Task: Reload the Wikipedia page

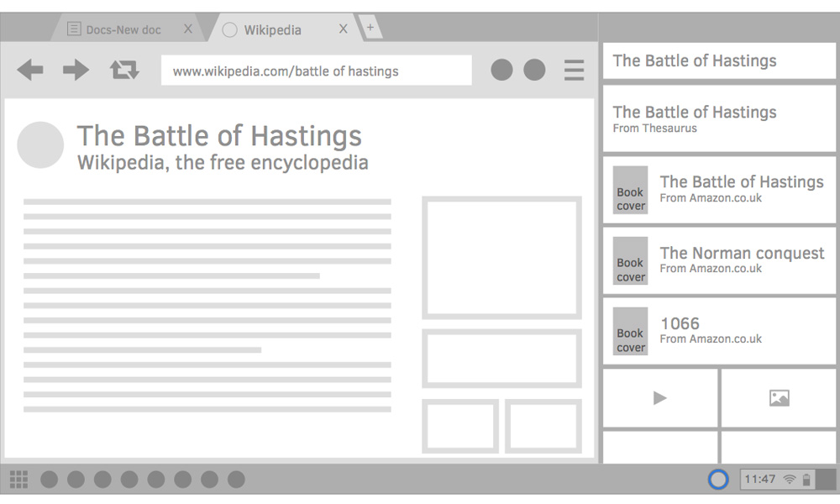Action: pos(124,71)
